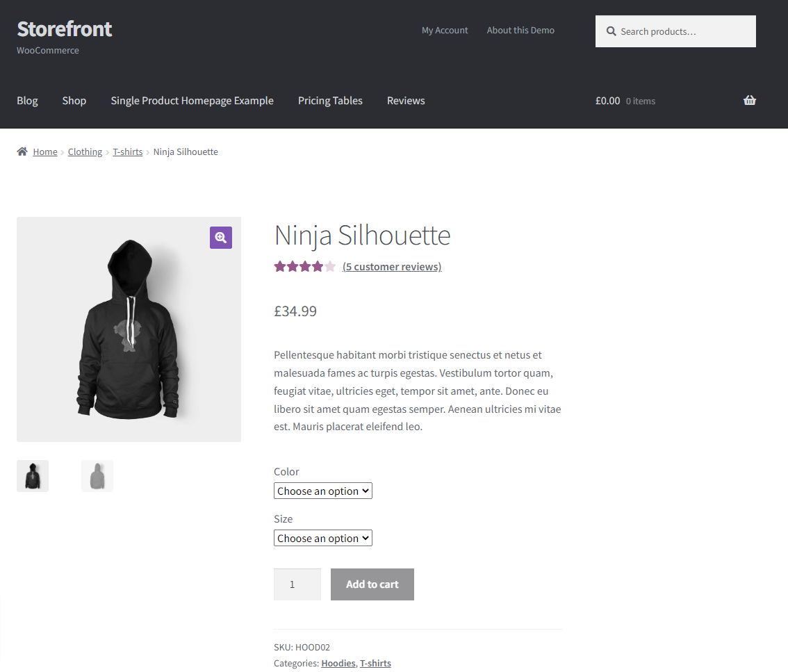Follow the T-shirts breadcrumb link
Screen dimensions: 788x672
(128, 151)
